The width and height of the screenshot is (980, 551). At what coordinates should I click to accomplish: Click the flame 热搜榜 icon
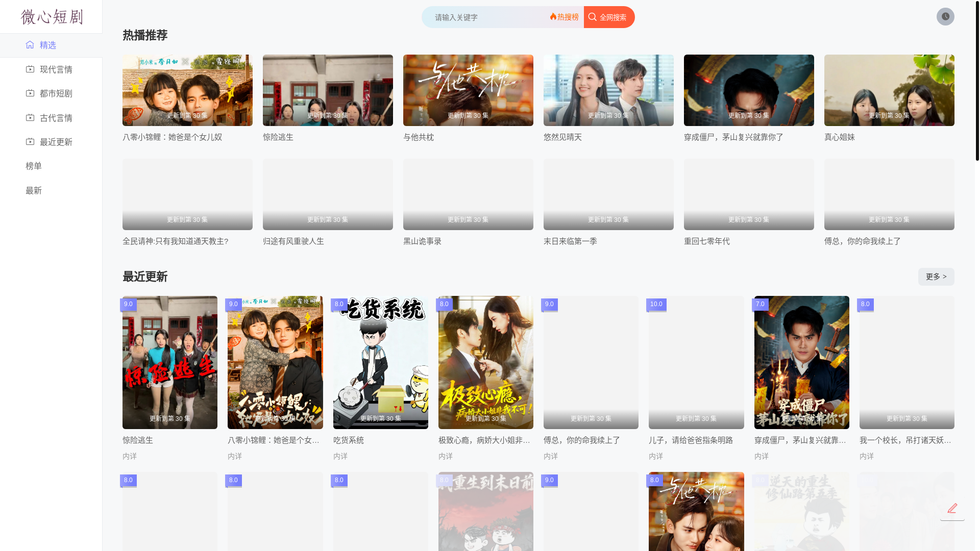coord(553,17)
